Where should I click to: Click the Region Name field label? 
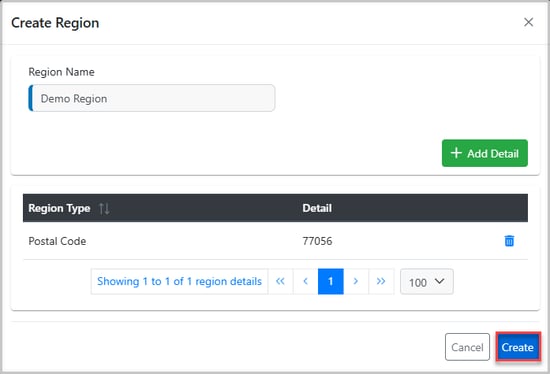(61, 72)
